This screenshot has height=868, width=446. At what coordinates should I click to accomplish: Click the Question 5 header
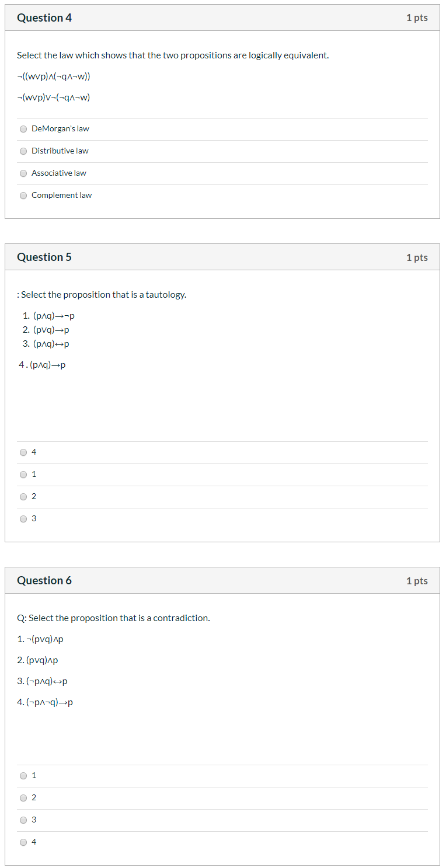[x=44, y=257]
